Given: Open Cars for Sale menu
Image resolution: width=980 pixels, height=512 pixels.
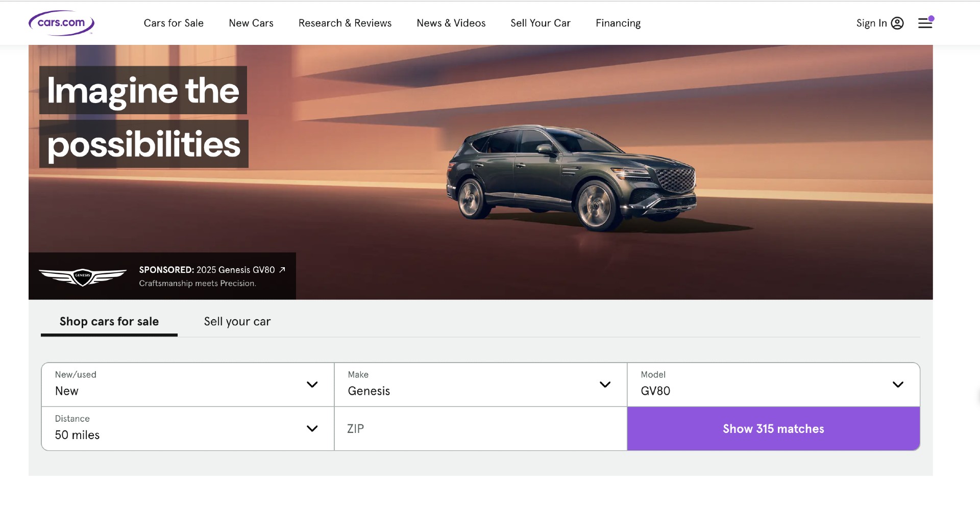Looking at the screenshot, I should (174, 23).
